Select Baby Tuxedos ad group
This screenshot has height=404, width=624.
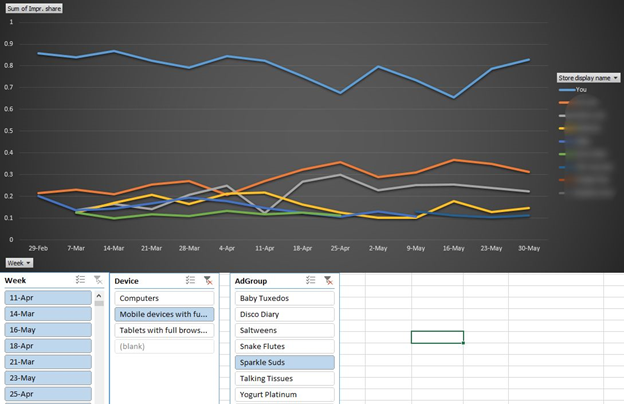tap(284, 298)
